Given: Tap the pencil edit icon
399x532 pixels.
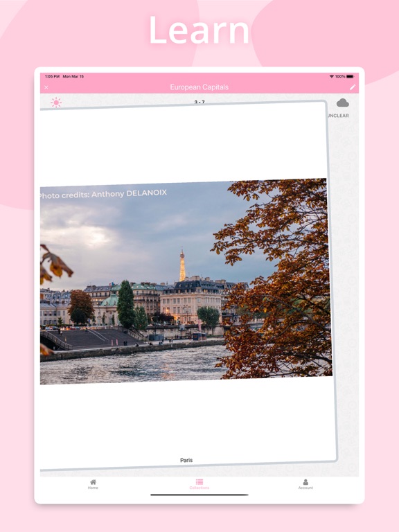Looking at the screenshot, I should tap(353, 87).
